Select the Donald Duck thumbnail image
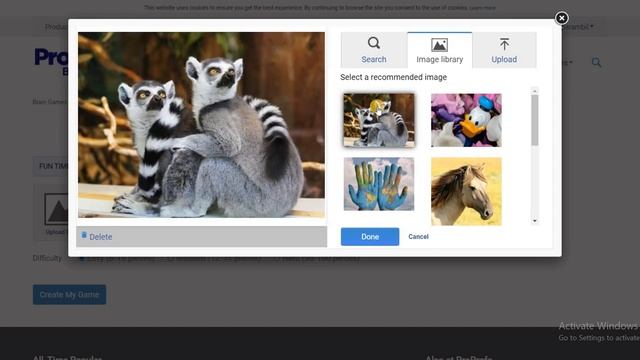 pos(466,120)
